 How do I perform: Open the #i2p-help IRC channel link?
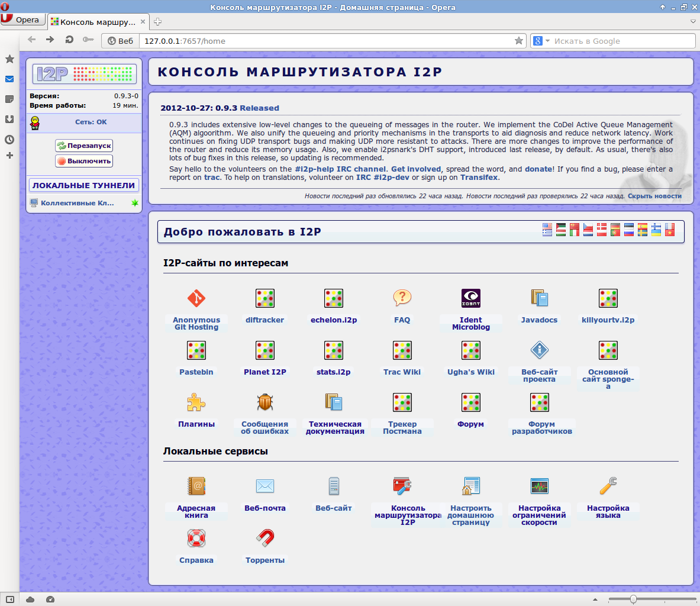pos(340,169)
